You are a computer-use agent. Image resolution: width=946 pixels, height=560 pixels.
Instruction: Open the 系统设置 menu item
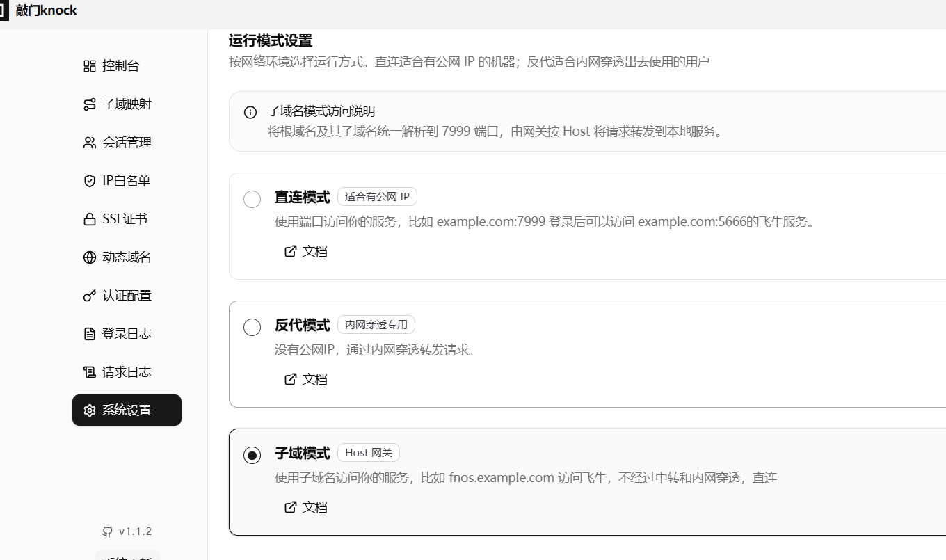tap(127, 410)
